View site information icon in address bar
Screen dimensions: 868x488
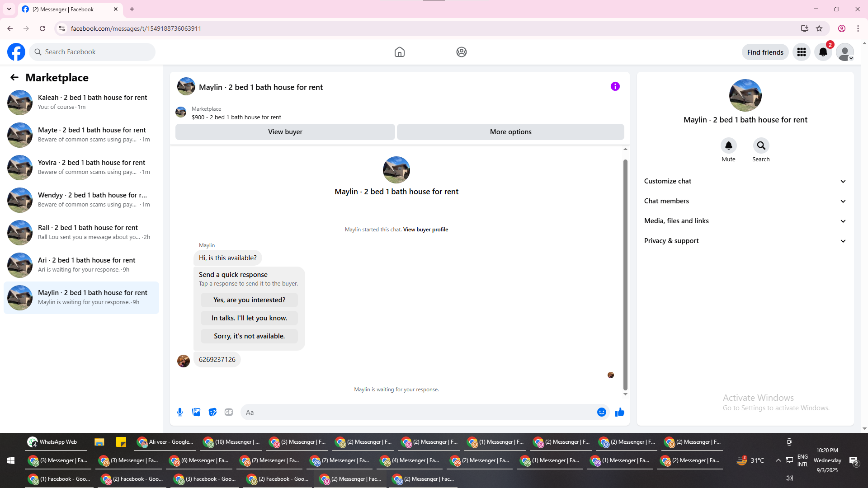[x=62, y=28]
